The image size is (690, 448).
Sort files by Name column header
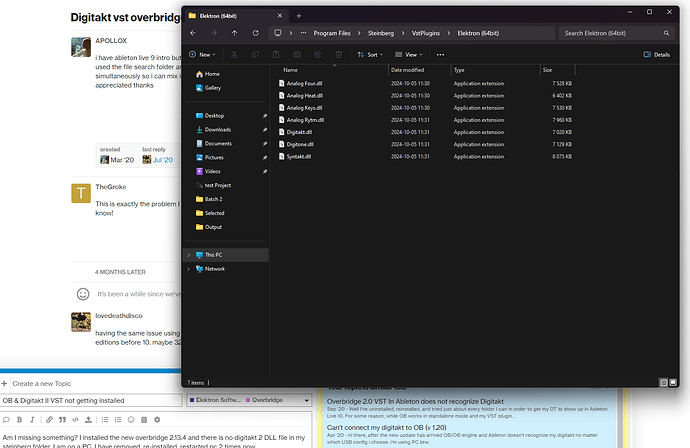(x=290, y=70)
